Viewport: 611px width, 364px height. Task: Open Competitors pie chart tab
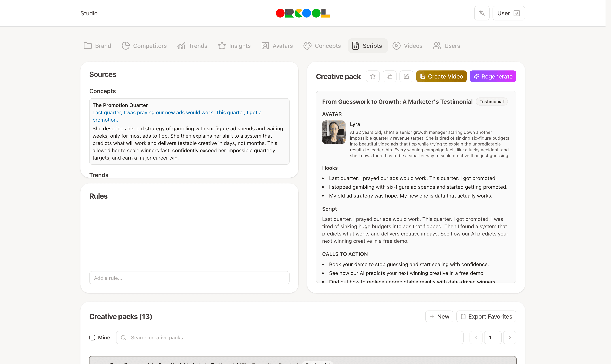pos(144,46)
